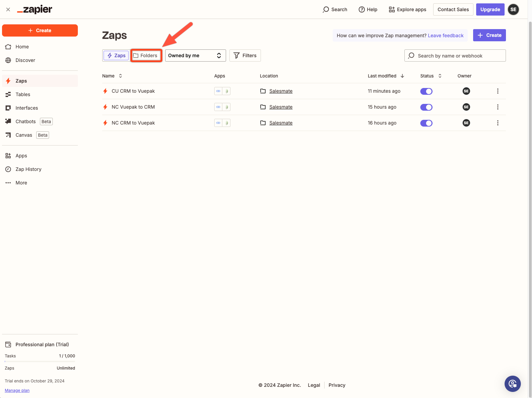Open the support chat bubble icon

coord(512,383)
